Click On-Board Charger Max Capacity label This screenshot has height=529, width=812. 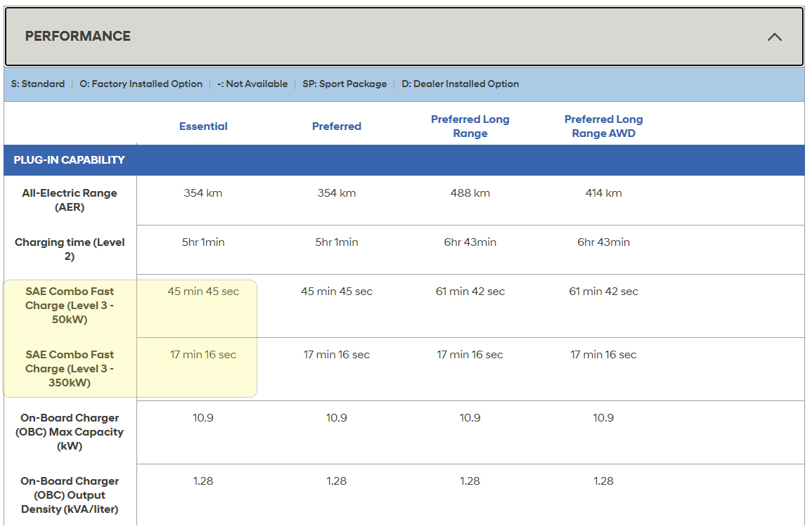pos(70,432)
